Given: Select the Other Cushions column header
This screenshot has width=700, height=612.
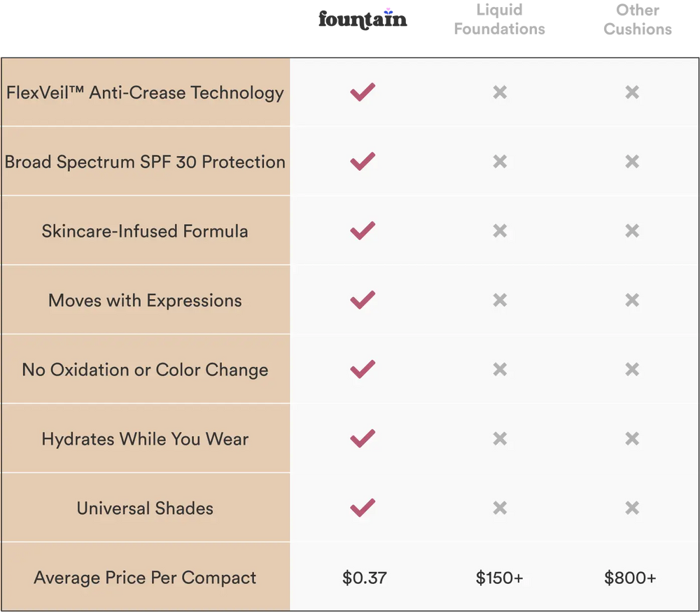Looking at the screenshot, I should point(638,20).
